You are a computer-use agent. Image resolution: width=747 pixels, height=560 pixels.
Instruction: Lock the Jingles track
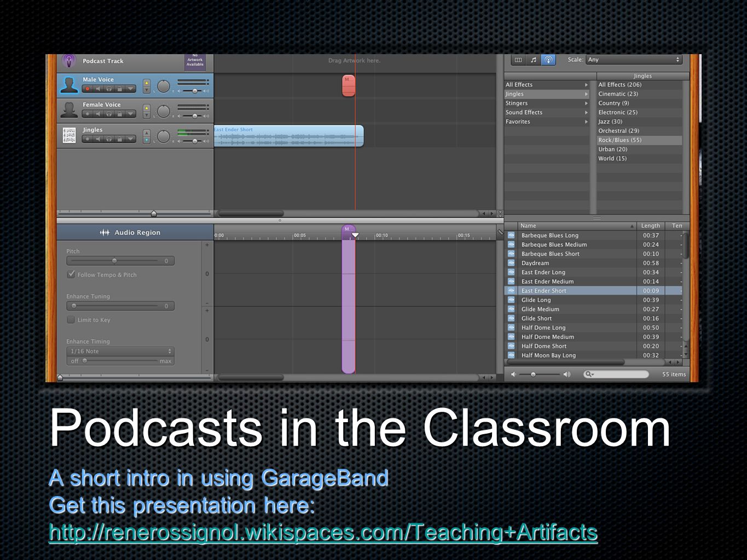(119, 139)
